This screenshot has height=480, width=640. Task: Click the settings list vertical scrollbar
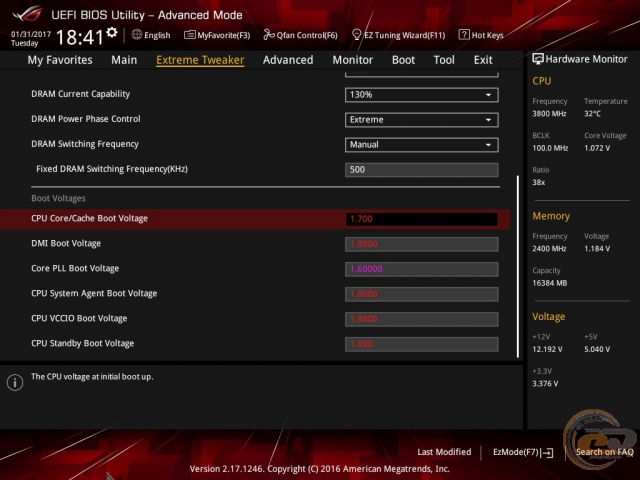518,265
